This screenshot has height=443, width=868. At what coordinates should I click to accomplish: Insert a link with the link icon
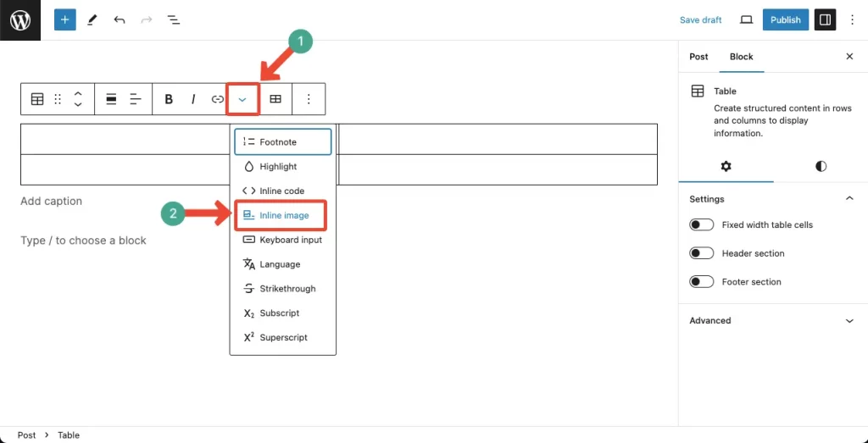(x=218, y=100)
